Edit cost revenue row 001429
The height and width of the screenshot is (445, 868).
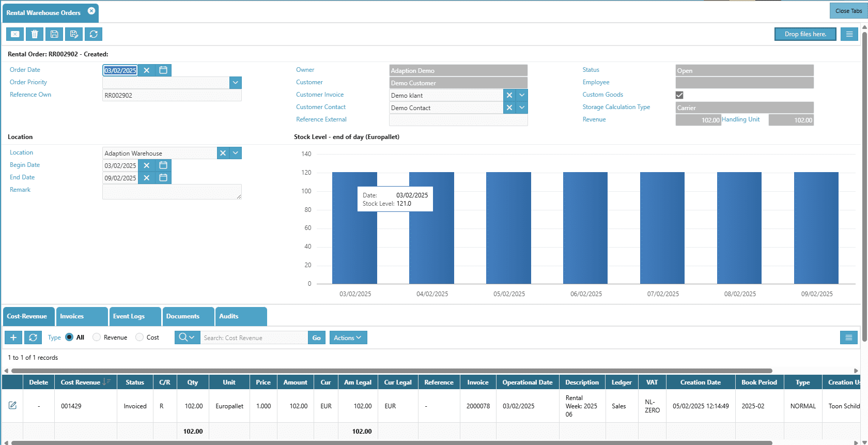12,406
